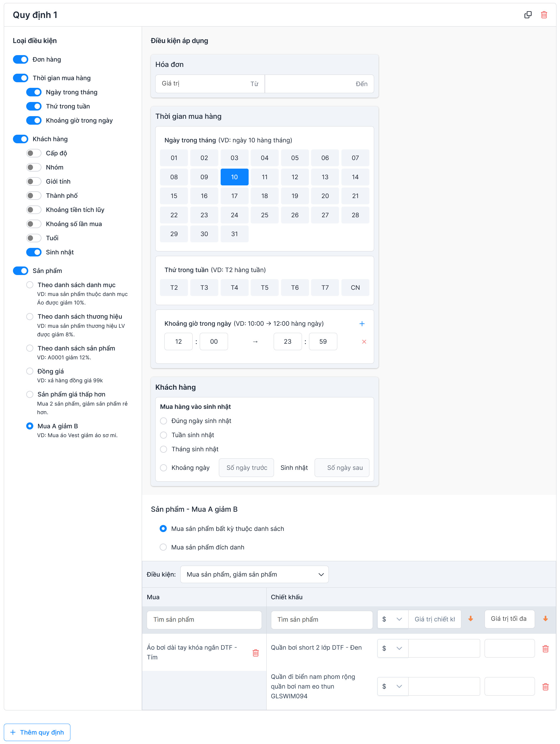Remove the 12:00 to 23:59 time range
This screenshot has height=744, width=560.
[364, 342]
